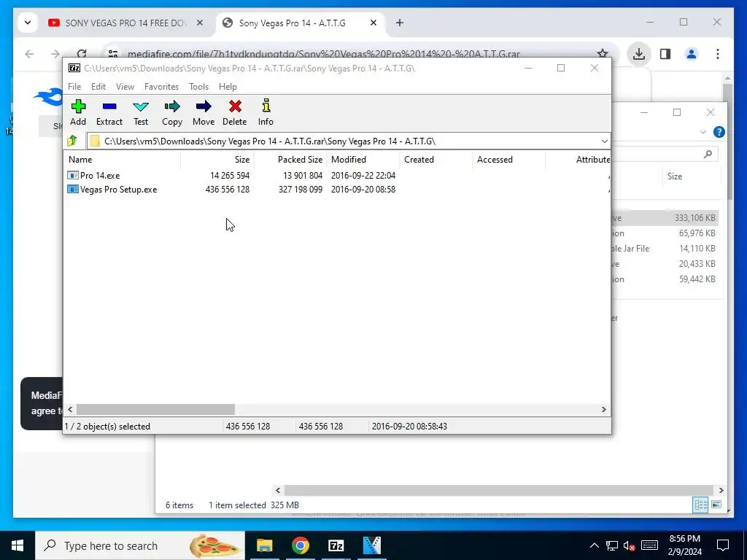Open the Edit menu in 7-Zip
This screenshot has height=560, width=747.
click(x=98, y=87)
